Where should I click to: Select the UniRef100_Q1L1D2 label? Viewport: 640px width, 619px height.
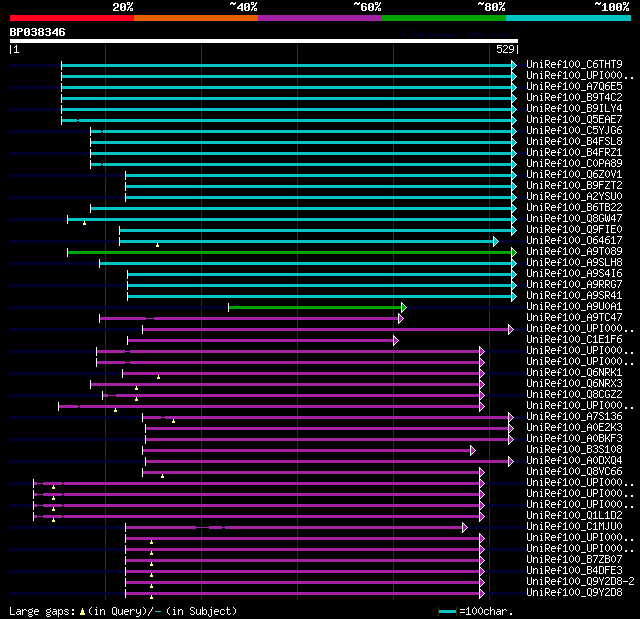[x=574, y=515]
